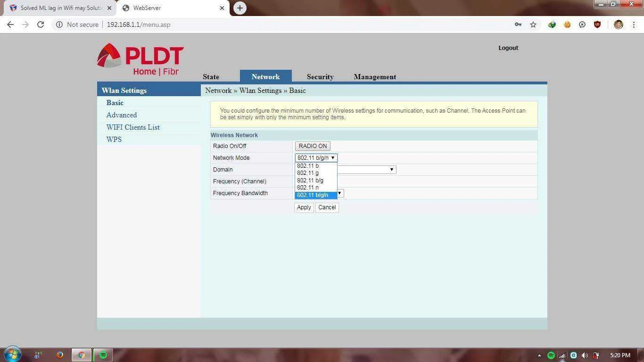Open the green globe extension icon
Image resolution: width=644 pixels, height=362 pixels.
552,25
